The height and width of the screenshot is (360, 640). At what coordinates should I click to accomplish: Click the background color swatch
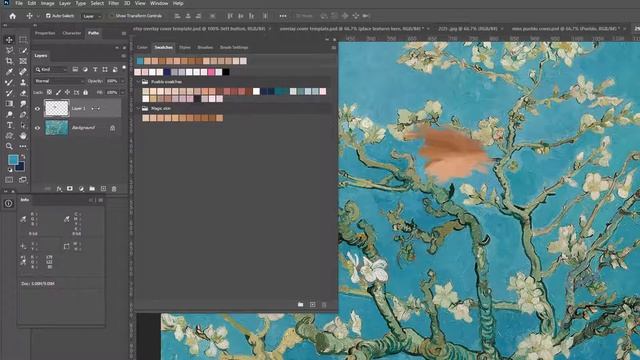pos(20,167)
